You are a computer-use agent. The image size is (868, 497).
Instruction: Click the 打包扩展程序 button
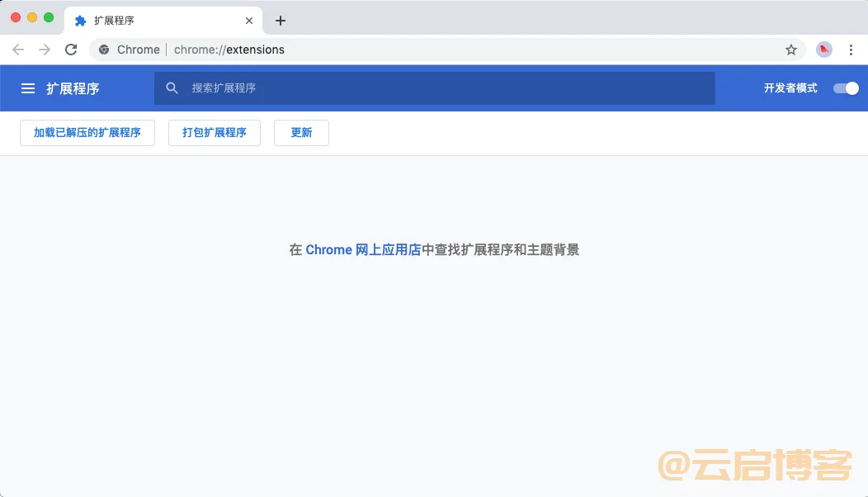[x=215, y=133]
